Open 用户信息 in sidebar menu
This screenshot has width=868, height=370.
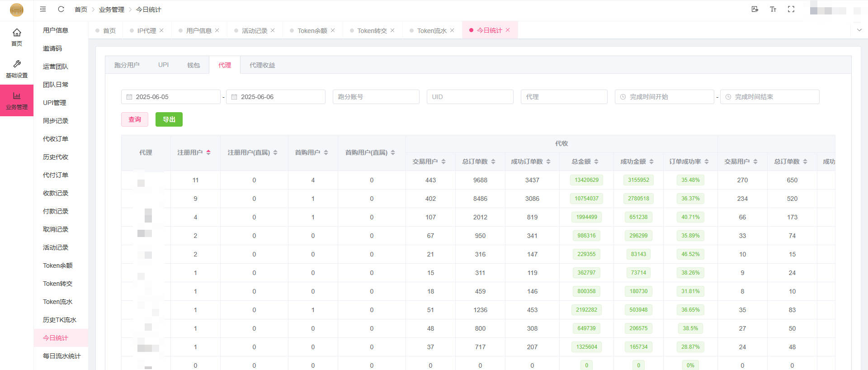[61, 30]
